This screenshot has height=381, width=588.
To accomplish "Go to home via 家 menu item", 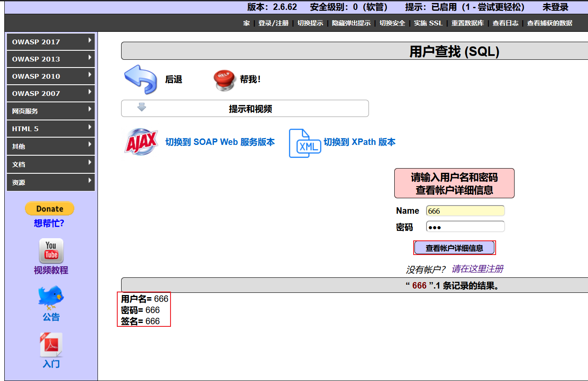I will click(x=246, y=23).
